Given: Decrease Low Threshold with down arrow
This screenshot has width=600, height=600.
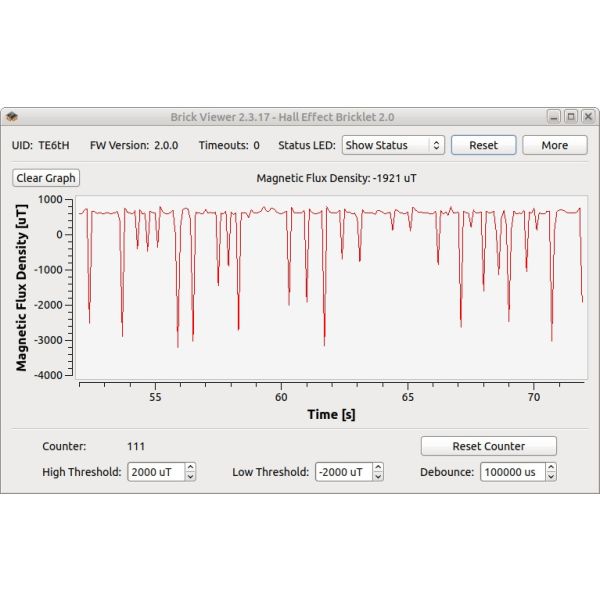Looking at the screenshot, I should 378,476.
